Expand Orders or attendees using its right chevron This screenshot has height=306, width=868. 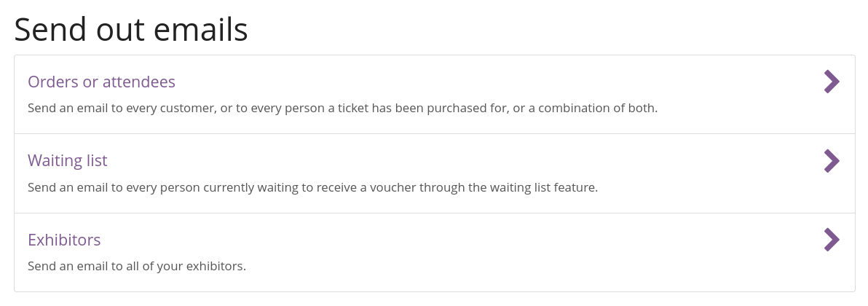pyautogui.click(x=832, y=82)
